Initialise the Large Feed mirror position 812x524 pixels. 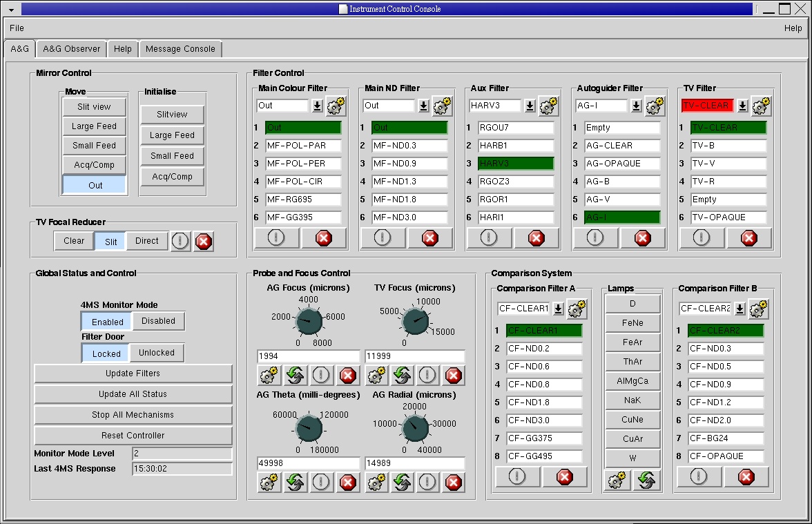(172, 135)
